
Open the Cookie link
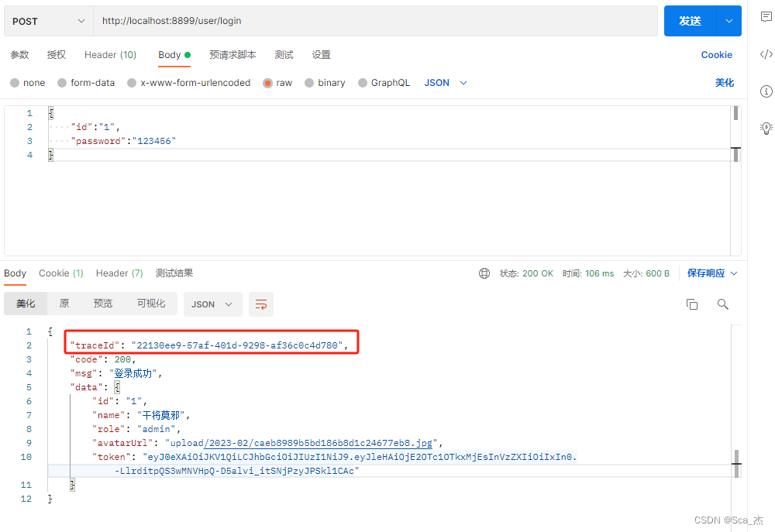716,55
